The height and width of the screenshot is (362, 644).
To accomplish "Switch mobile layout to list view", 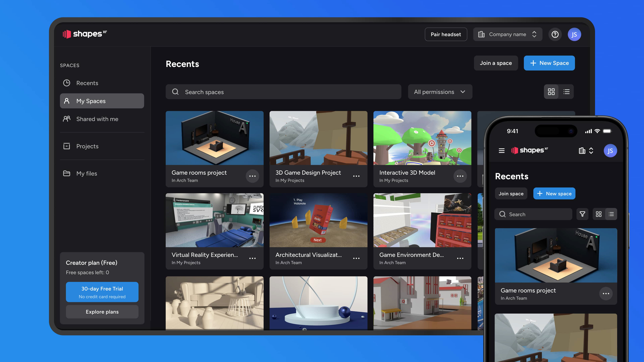I will [611, 214].
